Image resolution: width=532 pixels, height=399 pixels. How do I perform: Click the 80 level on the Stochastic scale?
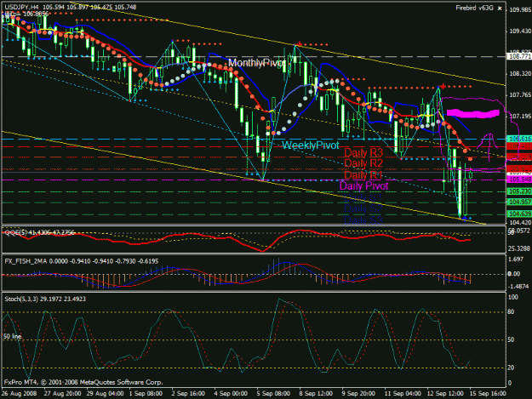pos(512,312)
